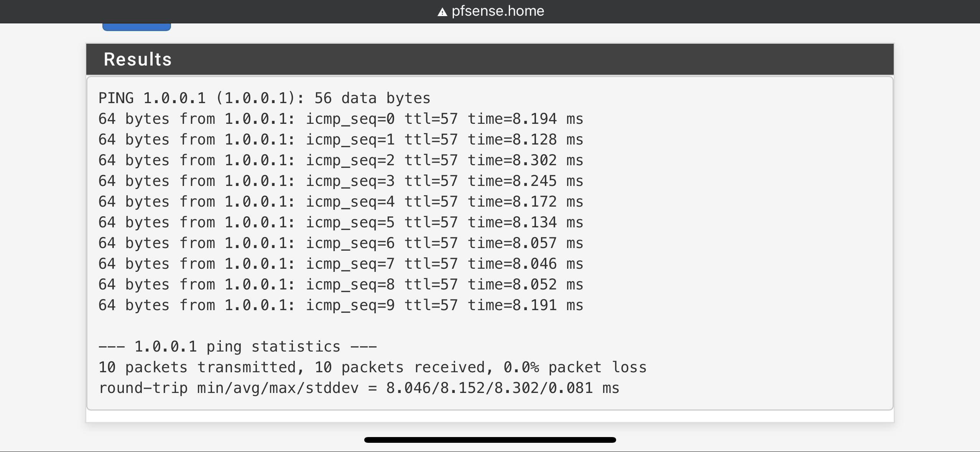Click the icmp_seq=9 ping reply line

coord(341,305)
